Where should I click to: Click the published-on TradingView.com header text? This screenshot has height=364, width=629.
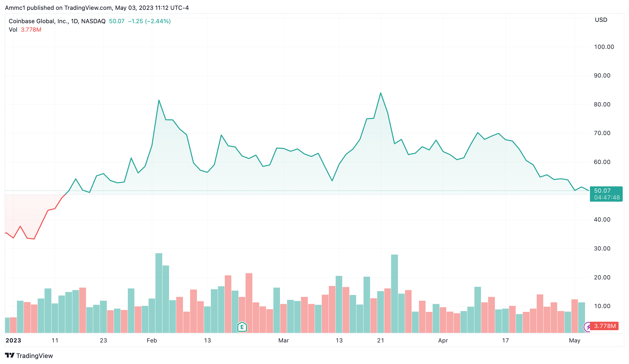[97, 8]
